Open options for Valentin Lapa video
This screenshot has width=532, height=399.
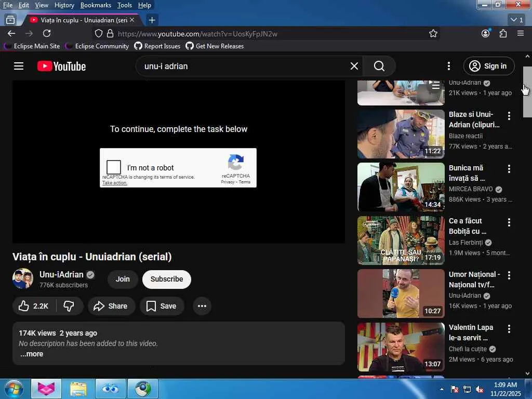click(509, 328)
